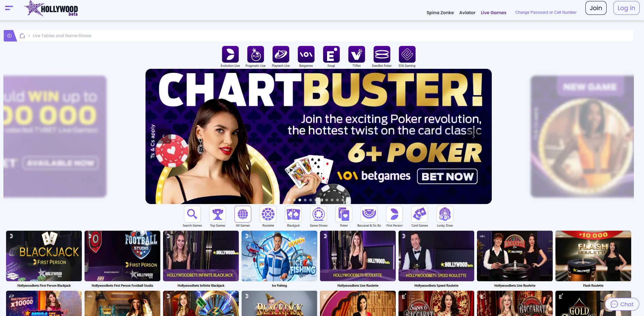Click the Join button
The image size is (644, 316).
coord(596,8)
